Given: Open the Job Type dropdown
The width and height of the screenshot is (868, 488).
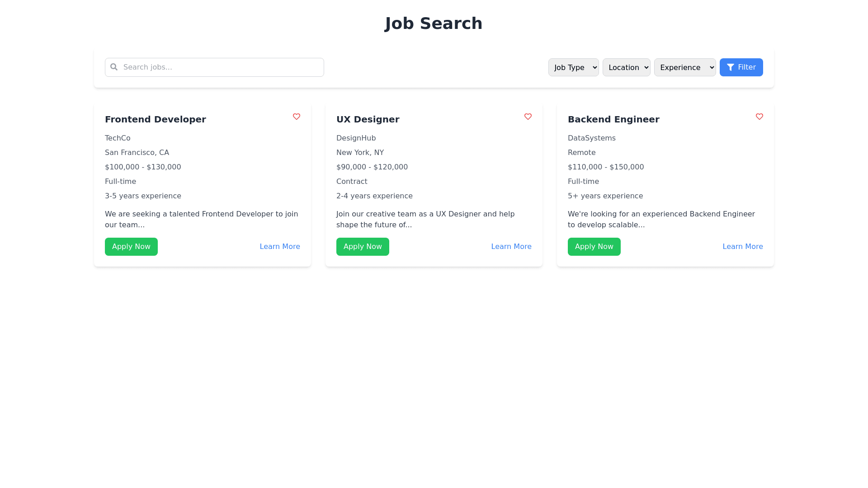Looking at the screenshot, I should point(573,67).
